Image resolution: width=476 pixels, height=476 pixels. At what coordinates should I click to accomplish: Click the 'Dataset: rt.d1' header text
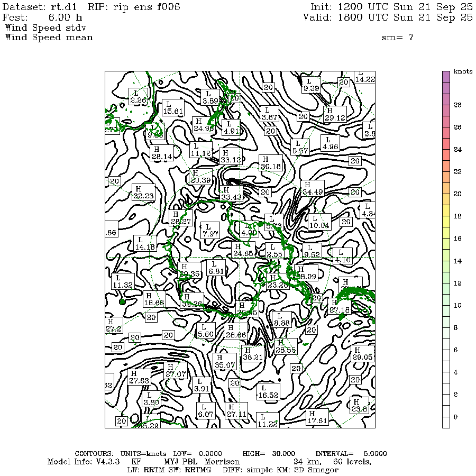tap(40, 7)
